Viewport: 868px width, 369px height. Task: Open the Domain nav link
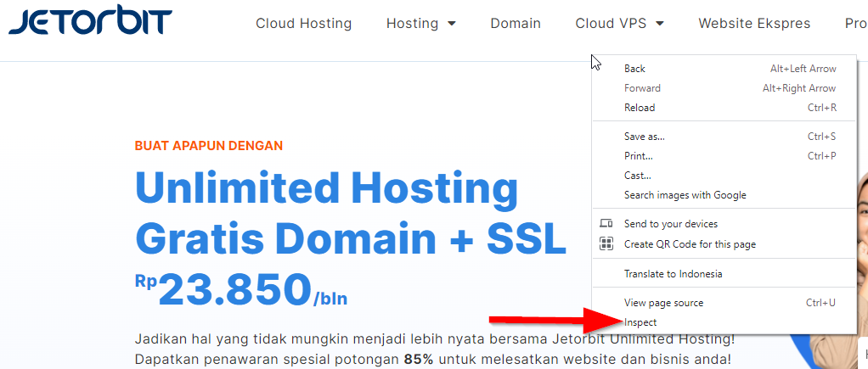[x=516, y=24]
